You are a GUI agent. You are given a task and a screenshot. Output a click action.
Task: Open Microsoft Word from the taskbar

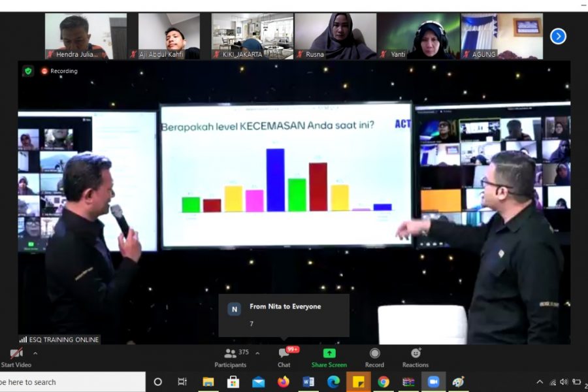(x=308, y=382)
